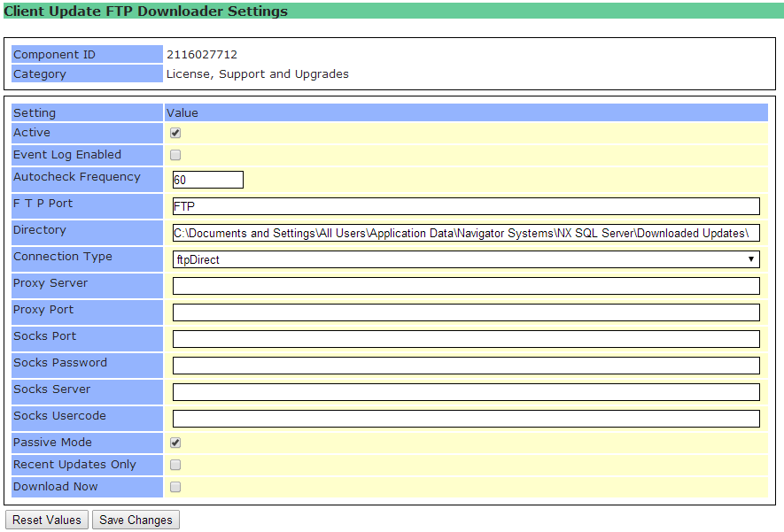Click the Component ID value 2116027712
The image size is (784, 532).
tap(202, 55)
